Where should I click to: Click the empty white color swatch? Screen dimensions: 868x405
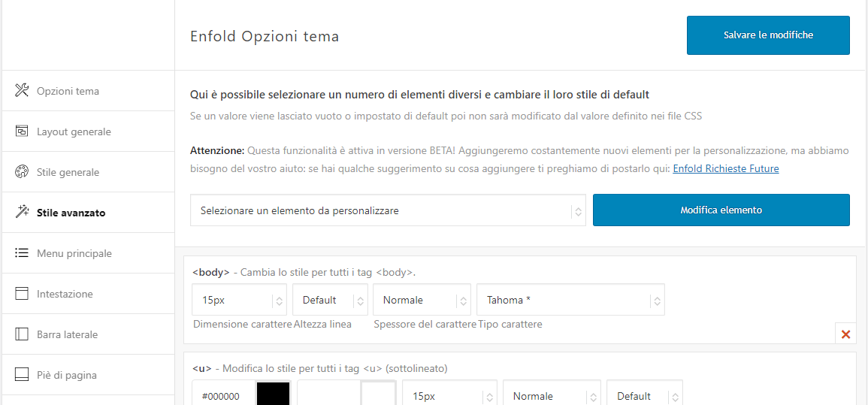378,394
